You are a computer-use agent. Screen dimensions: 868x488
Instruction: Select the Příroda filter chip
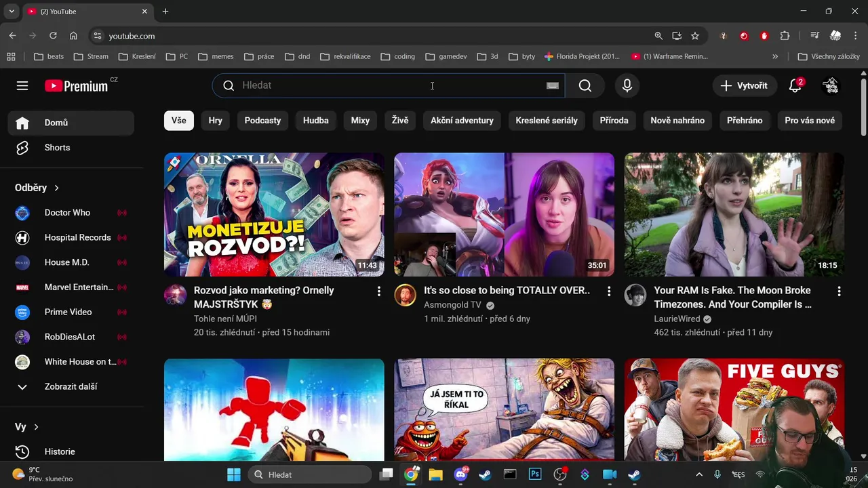pos(614,121)
